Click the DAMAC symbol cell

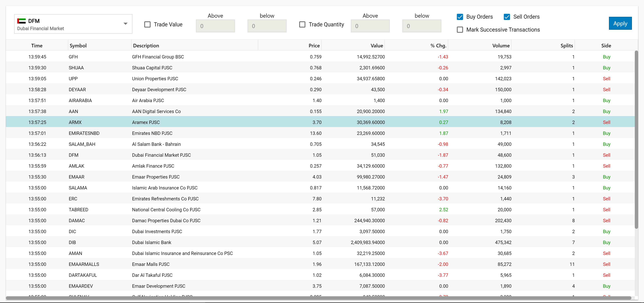(77, 221)
